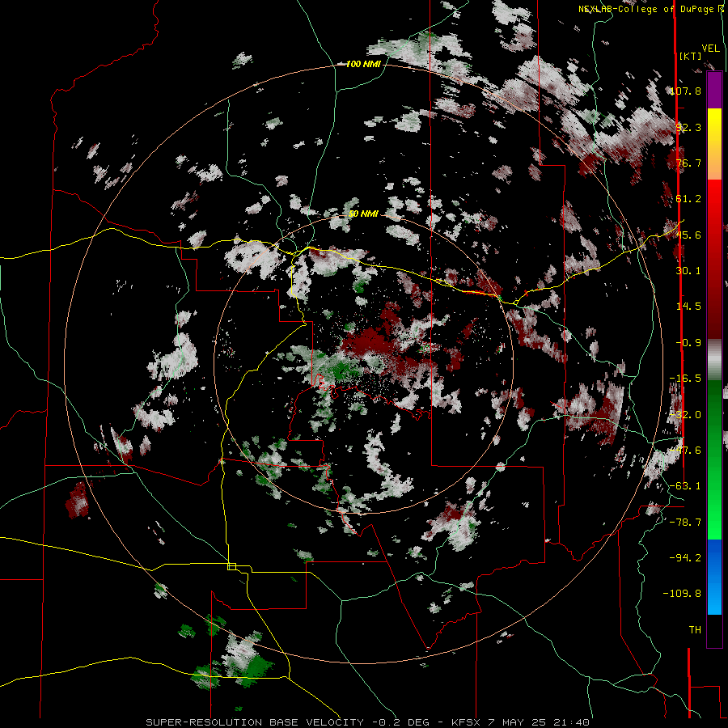Select the -0.9 velocity scale value
The height and width of the screenshot is (728, 728).
688,343
